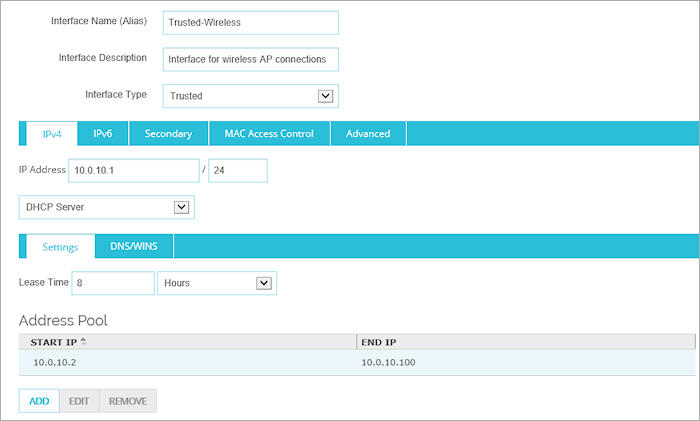Click the END IP column header
Image resolution: width=700 pixels, height=421 pixels.
(x=526, y=342)
